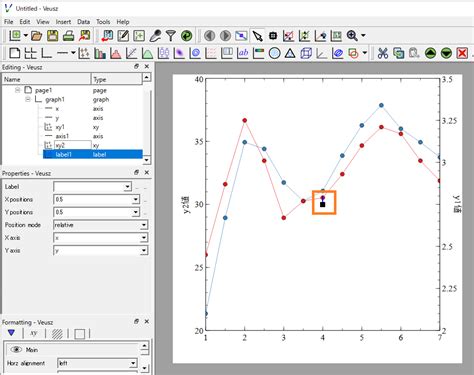The image size is (474, 375).
Task: Add an ellipse shape widget icon
Action: click(274, 53)
